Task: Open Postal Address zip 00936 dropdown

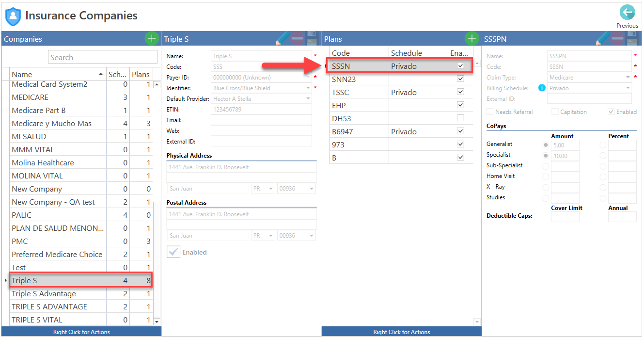Action: point(312,236)
